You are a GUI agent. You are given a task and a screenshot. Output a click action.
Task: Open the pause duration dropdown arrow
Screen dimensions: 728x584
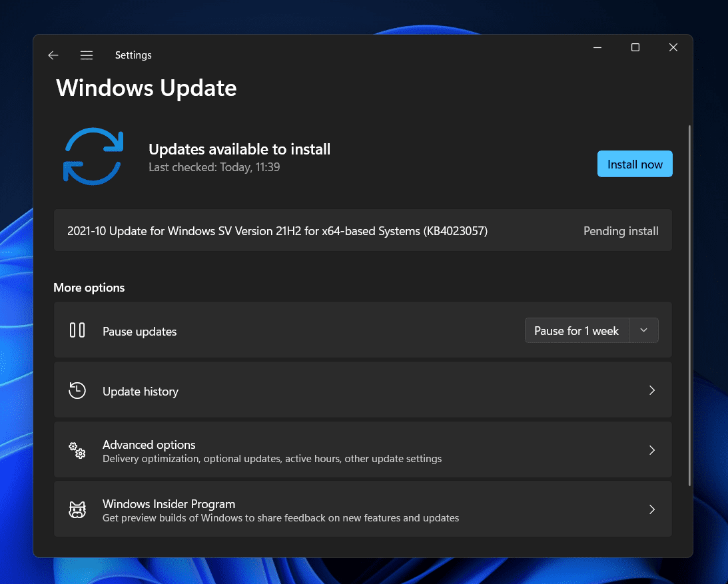tap(643, 330)
